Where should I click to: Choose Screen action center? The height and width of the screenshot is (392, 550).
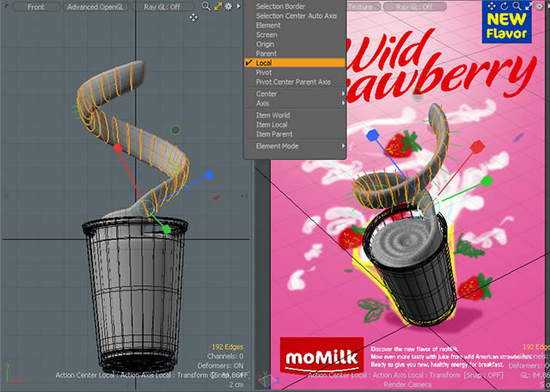coord(295,34)
